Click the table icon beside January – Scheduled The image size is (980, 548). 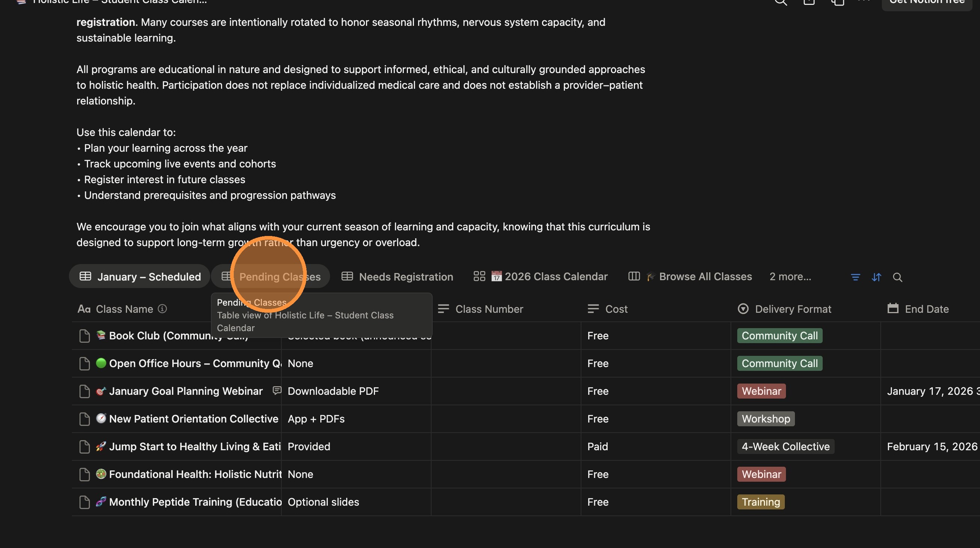coord(85,276)
